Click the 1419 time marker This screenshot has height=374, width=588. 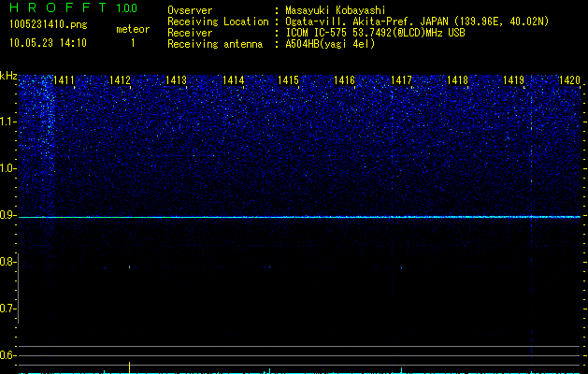pos(513,79)
